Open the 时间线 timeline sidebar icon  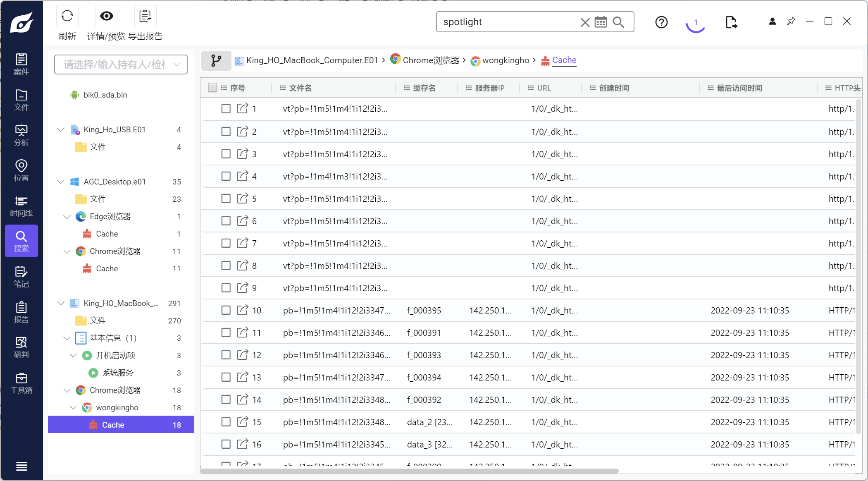pyautogui.click(x=21, y=206)
